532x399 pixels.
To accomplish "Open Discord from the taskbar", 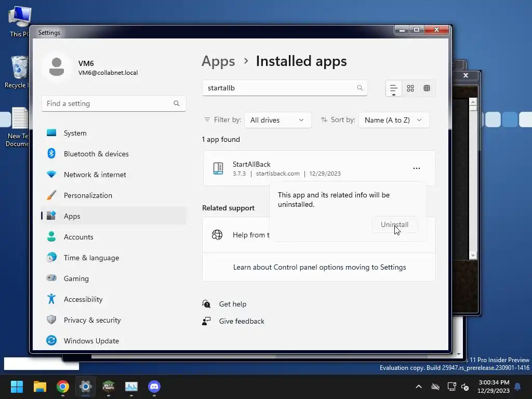I will tap(154, 387).
